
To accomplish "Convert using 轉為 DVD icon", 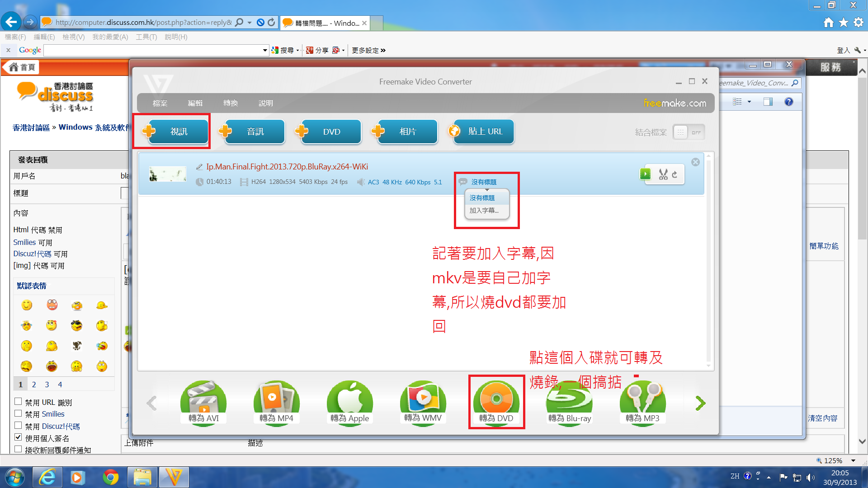I will click(496, 403).
